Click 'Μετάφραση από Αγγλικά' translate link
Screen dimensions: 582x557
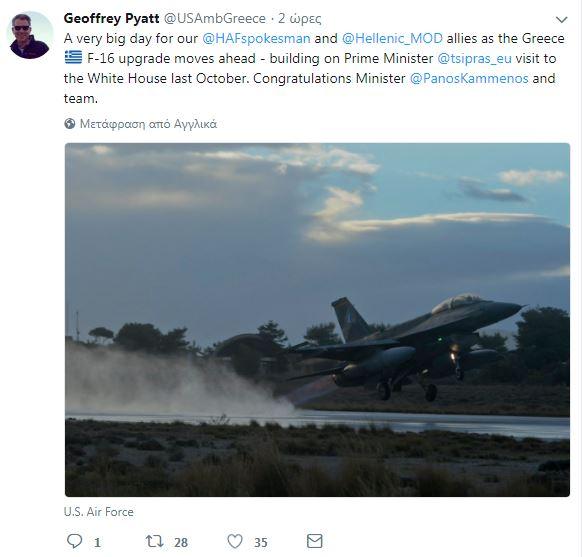[x=148, y=124]
